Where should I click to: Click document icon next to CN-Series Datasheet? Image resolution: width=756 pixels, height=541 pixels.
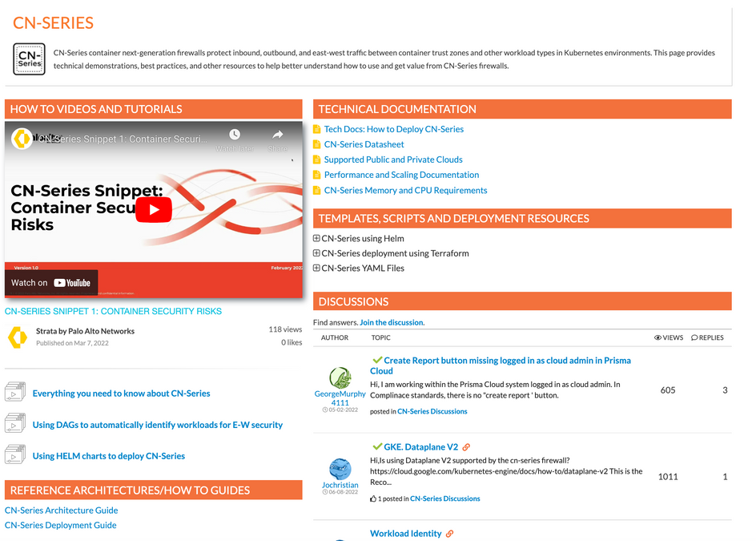pyautogui.click(x=317, y=144)
